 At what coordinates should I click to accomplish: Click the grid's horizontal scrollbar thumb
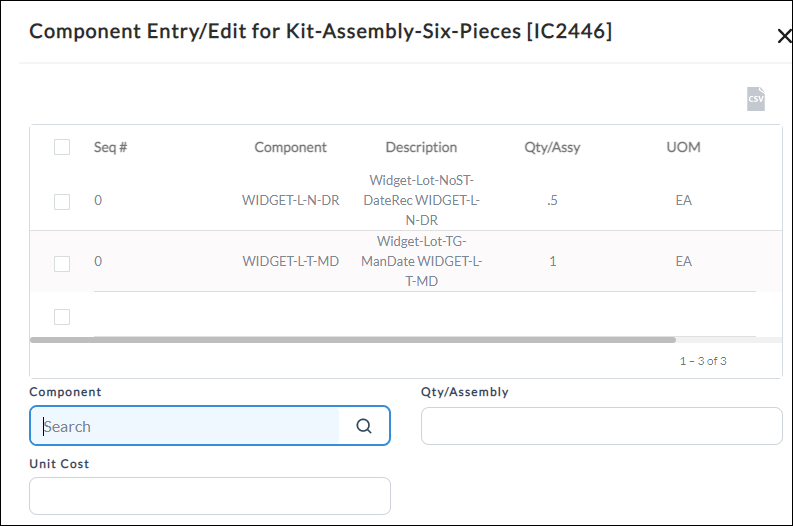[353, 340]
